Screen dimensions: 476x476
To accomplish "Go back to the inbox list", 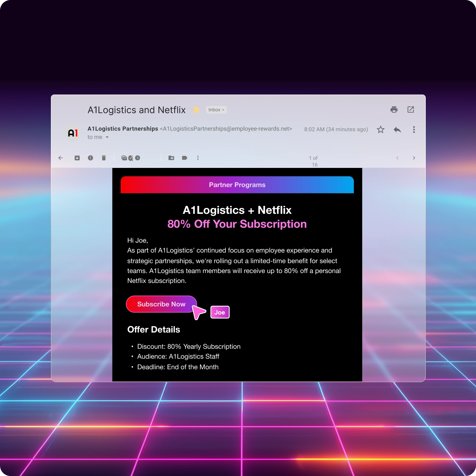I will click(60, 158).
